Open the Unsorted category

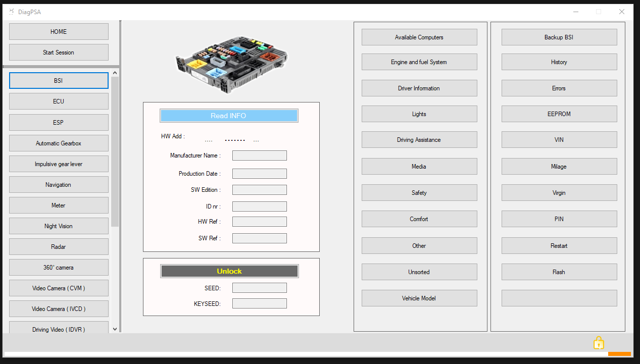click(x=419, y=272)
